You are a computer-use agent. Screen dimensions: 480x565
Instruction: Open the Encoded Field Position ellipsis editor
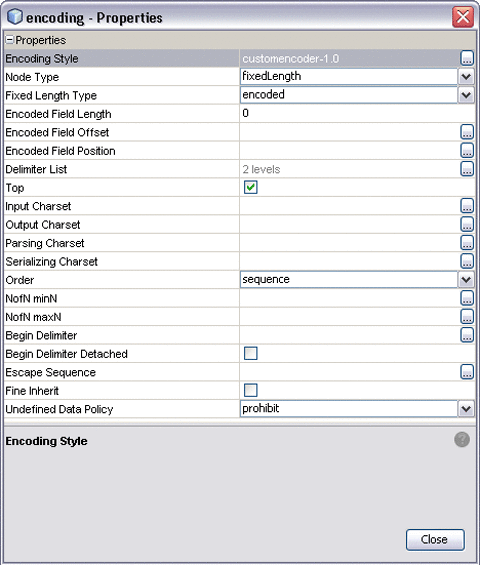point(467,150)
